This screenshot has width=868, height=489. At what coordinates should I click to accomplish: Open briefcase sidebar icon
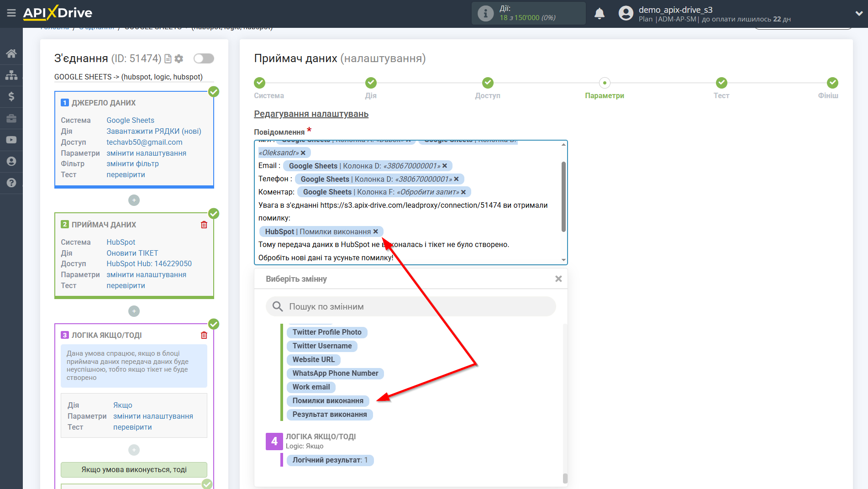point(11,118)
